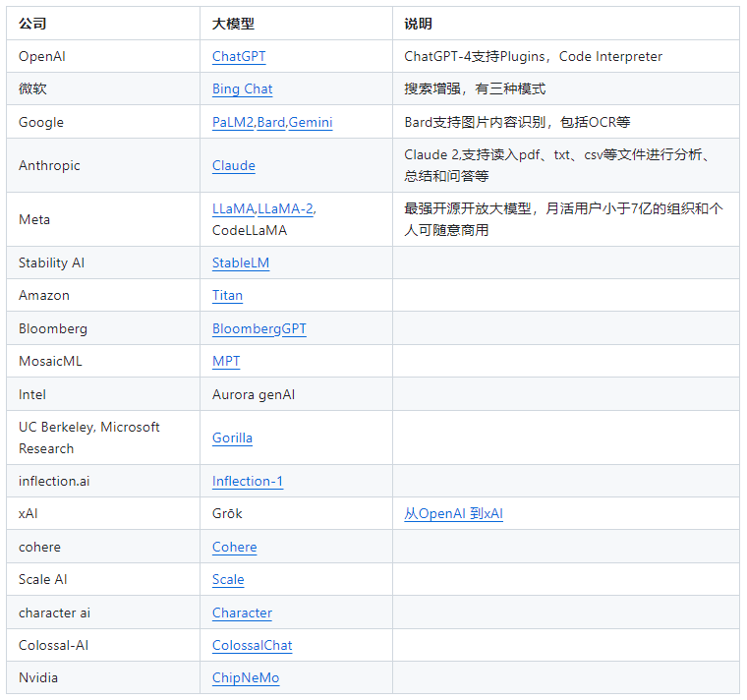
Task: Open the 从OpenAI 到xAI link
Action: [453, 513]
